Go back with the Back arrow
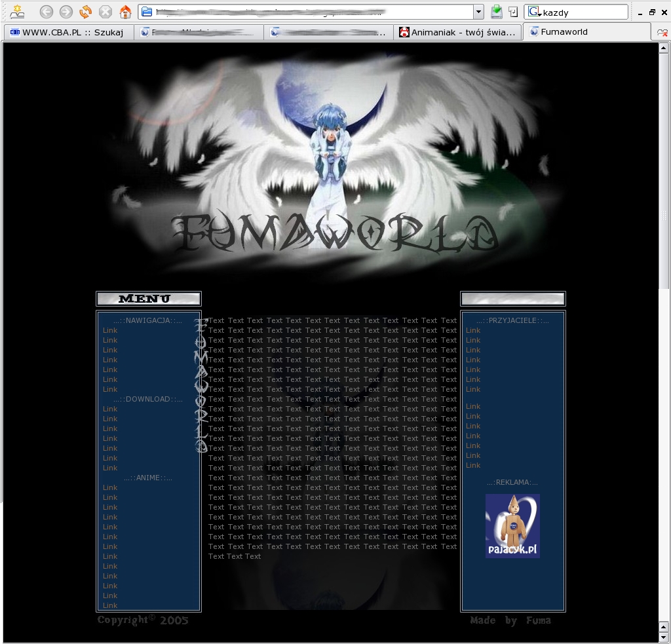 47,12
